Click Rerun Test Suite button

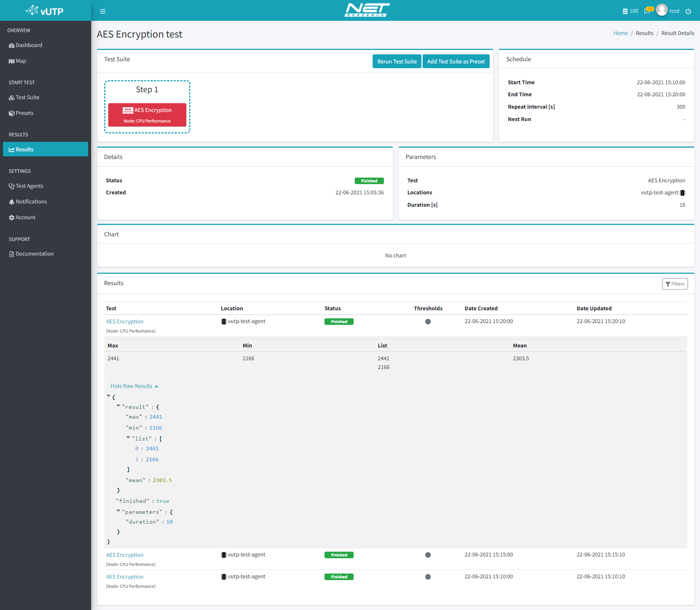(x=396, y=61)
